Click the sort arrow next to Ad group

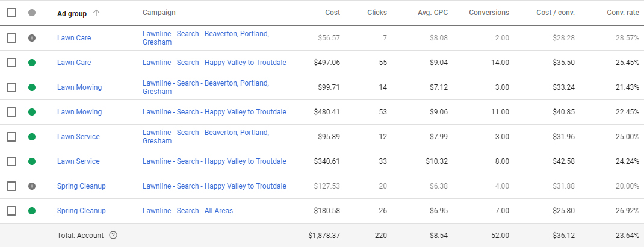click(96, 13)
